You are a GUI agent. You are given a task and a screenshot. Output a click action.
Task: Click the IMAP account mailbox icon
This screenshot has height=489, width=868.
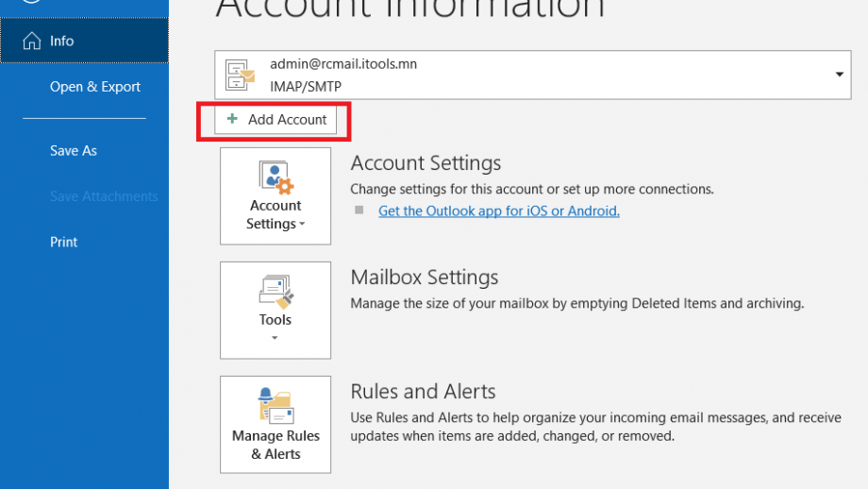(x=240, y=75)
